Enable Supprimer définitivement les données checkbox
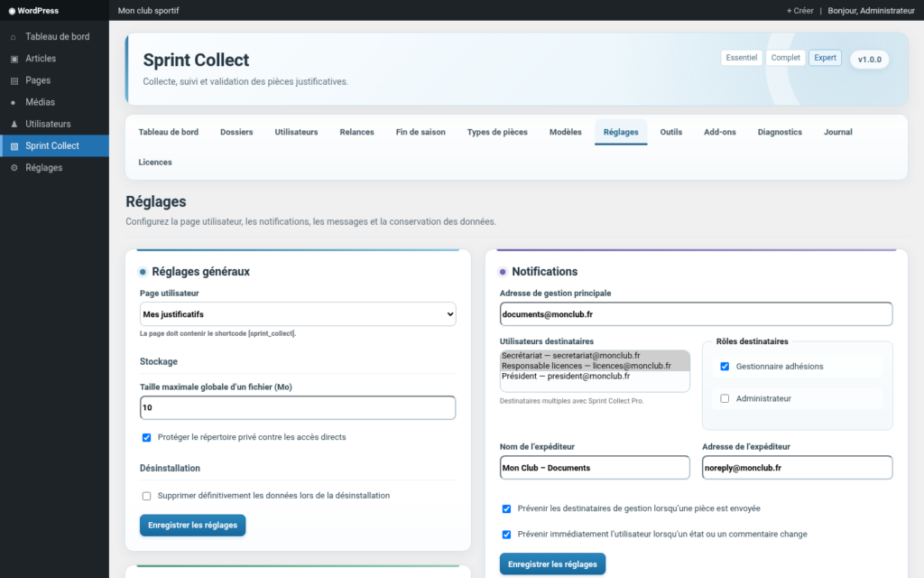924x578 pixels. [x=147, y=496]
